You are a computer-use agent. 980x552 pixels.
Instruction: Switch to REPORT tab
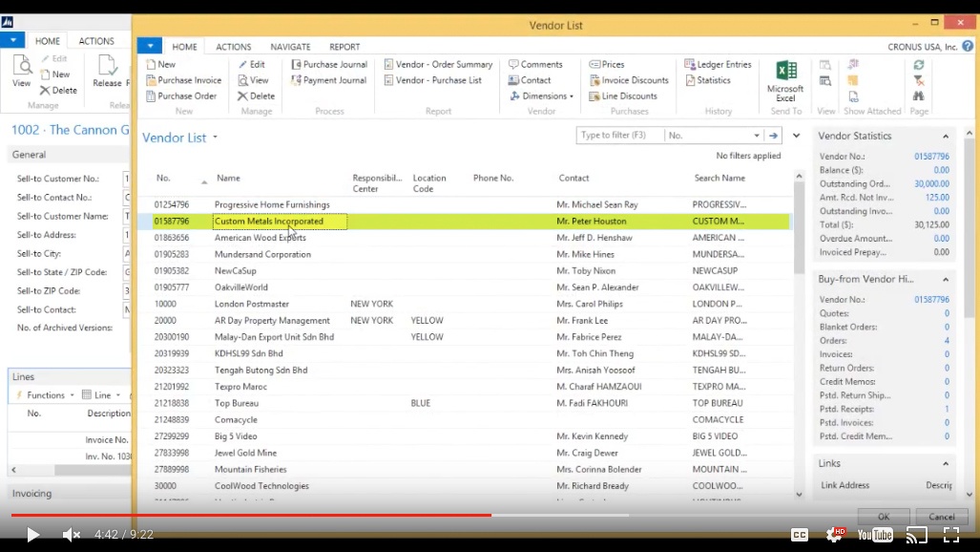(x=344, y=47)
